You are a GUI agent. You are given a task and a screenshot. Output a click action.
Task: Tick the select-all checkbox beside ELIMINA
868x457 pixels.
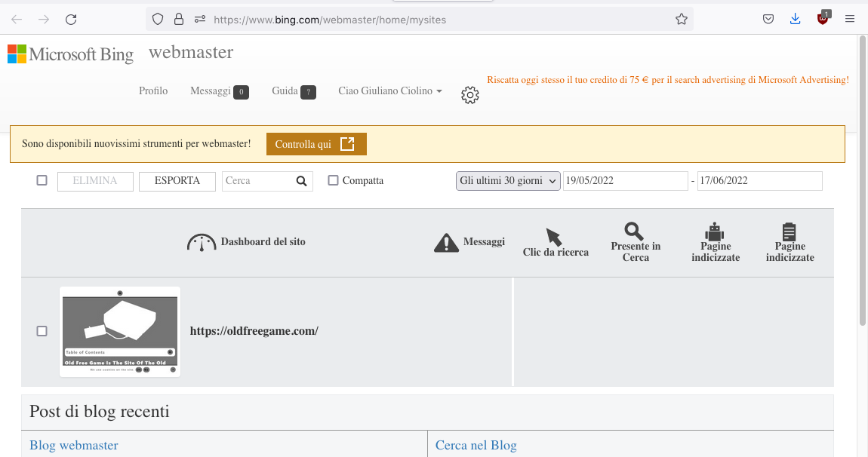pyautogui.click(x=42, y=180)
